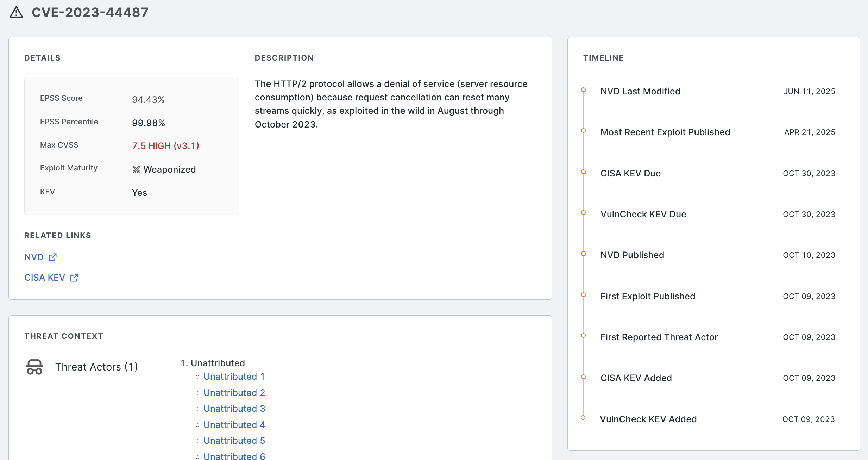The height and width of the screenshot is (460, 868).
Task: Click the VulnCheck KEV Due timeline marker
Action: 583,213
